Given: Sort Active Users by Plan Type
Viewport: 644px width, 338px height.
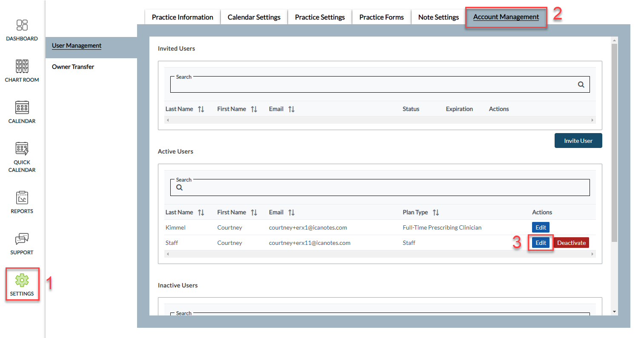Looking at the screenshot, I should 436,213.
